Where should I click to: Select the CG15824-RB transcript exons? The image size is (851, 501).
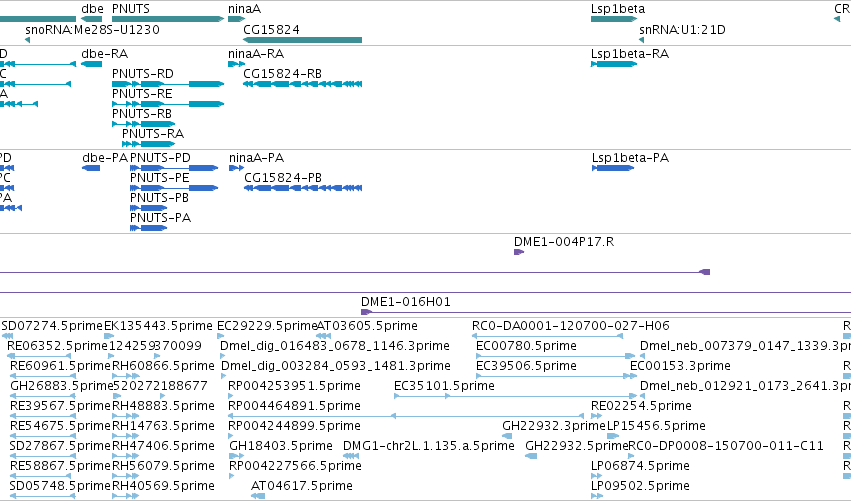[302, 84]
